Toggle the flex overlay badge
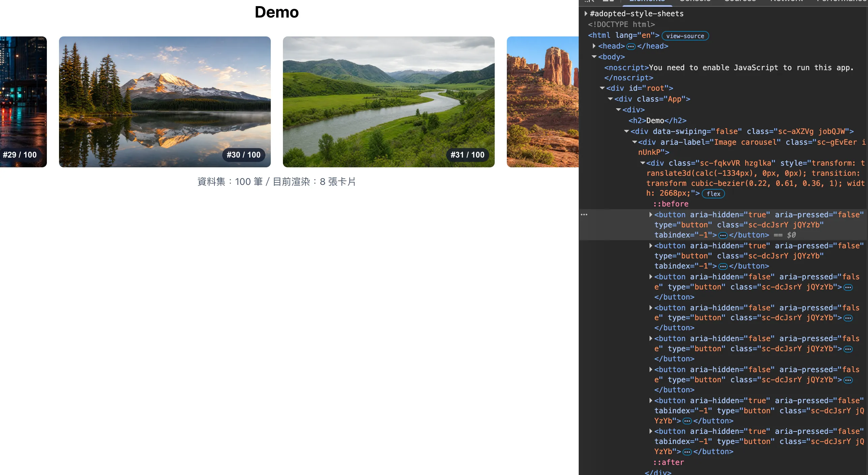The image size is (868, 475). pos(713,194)
